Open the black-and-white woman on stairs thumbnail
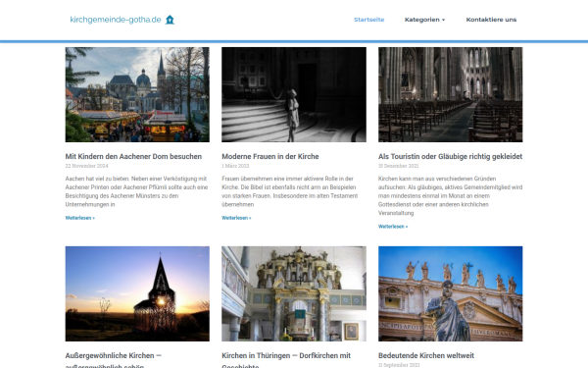 (x=294, y=94)
